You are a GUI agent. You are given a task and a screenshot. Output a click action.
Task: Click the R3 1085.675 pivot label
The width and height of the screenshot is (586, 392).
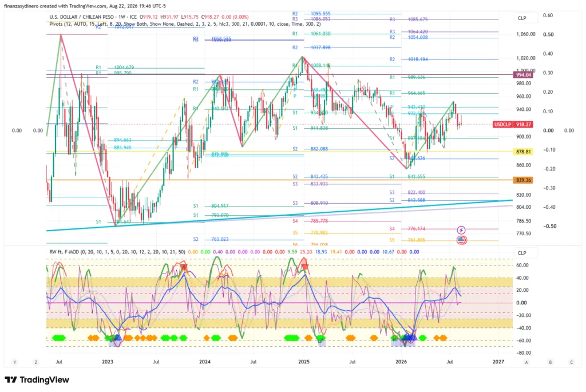coord(409,19)
